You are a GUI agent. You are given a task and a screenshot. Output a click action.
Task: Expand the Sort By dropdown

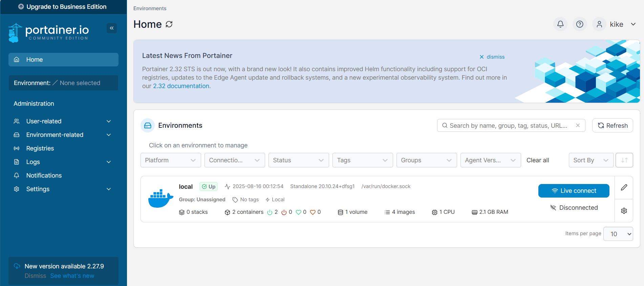tap(591, 160)
